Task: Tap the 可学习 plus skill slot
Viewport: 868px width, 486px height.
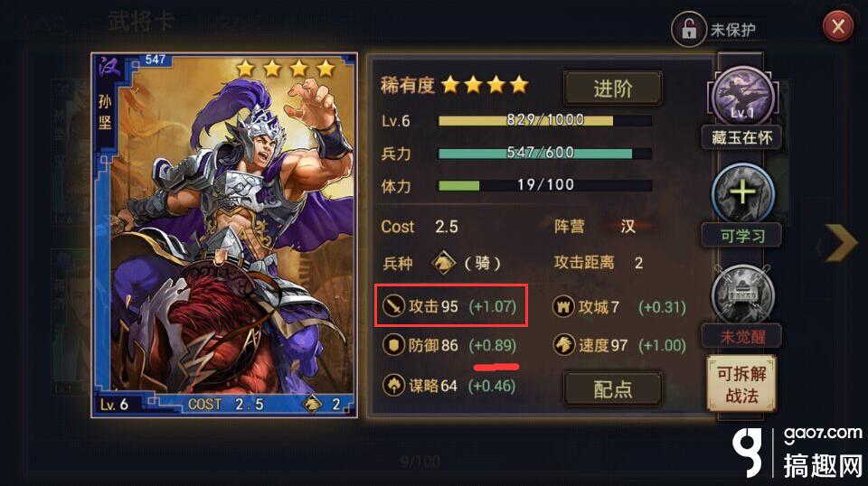Action: 742,193
